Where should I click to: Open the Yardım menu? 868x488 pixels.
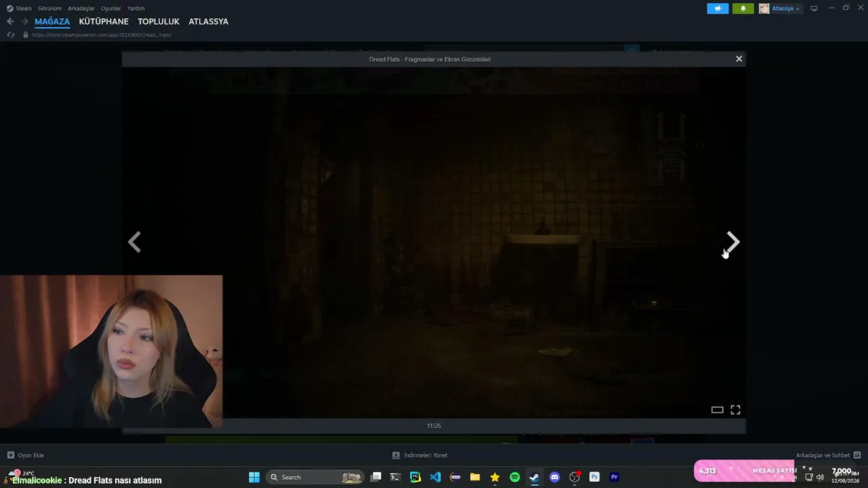coord(136,8)
